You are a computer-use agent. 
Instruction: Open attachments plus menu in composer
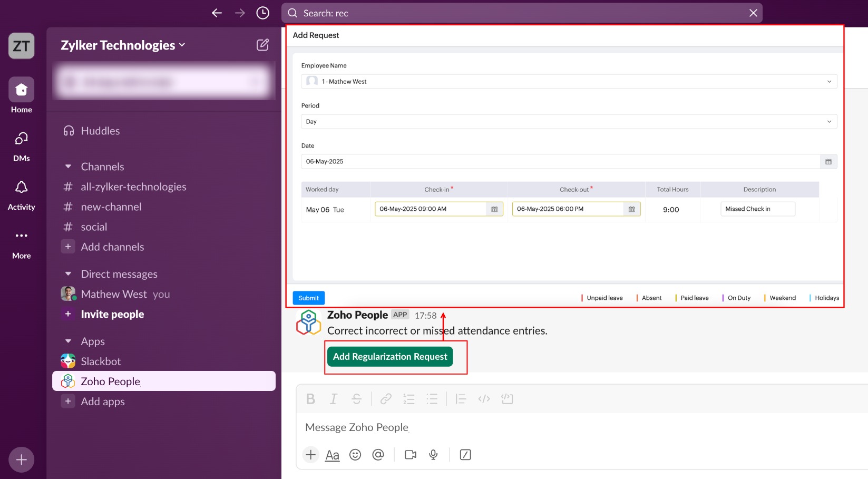(311, 455)
